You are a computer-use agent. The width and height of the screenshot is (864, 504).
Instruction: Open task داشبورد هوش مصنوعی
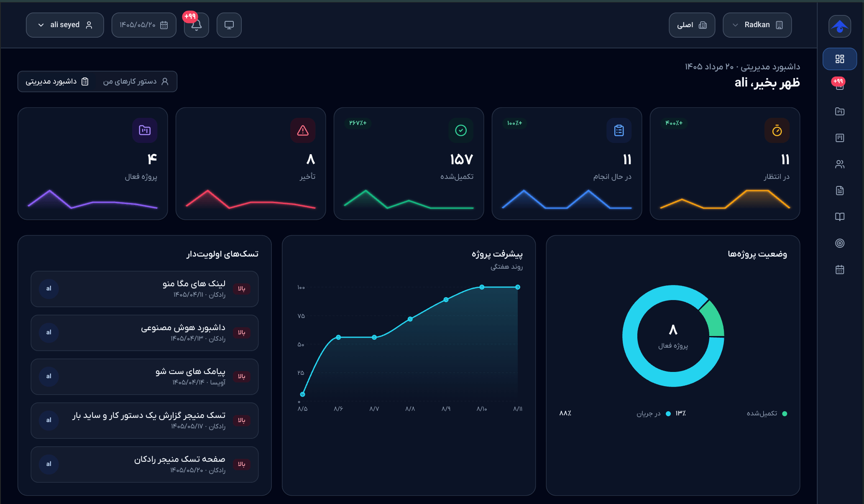(145, 333)
